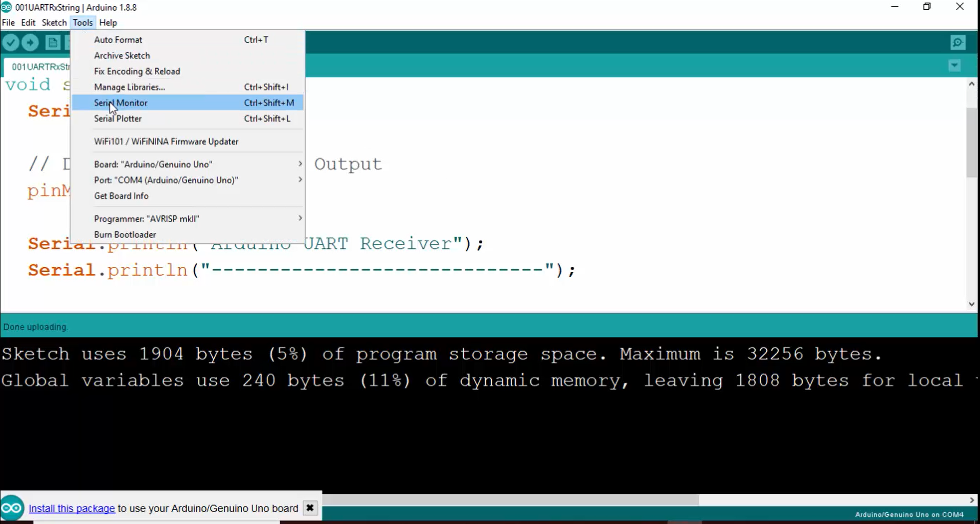The height and width of the screenshot is (524, 980).
Task: Select Fix Encoding & Reload
Action: (x=188, y=72)
